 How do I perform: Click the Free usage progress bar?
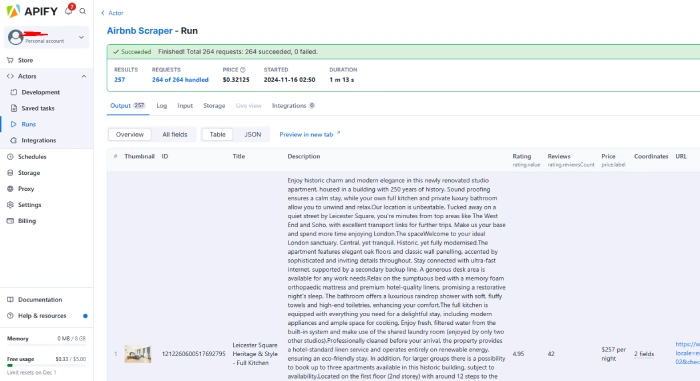tap(46, 365)
